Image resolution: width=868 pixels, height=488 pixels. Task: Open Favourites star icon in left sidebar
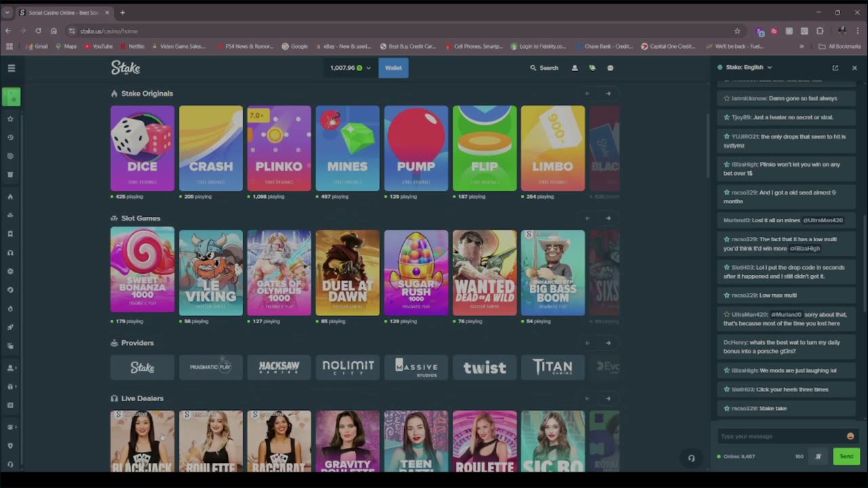10,119
